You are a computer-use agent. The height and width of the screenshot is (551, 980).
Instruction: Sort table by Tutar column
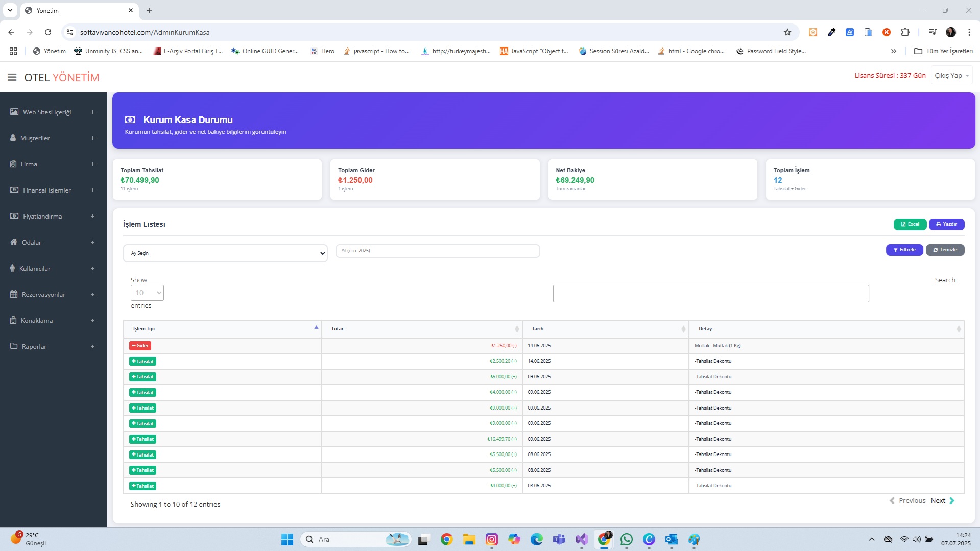pyautogui.click(x=422, y=329)
